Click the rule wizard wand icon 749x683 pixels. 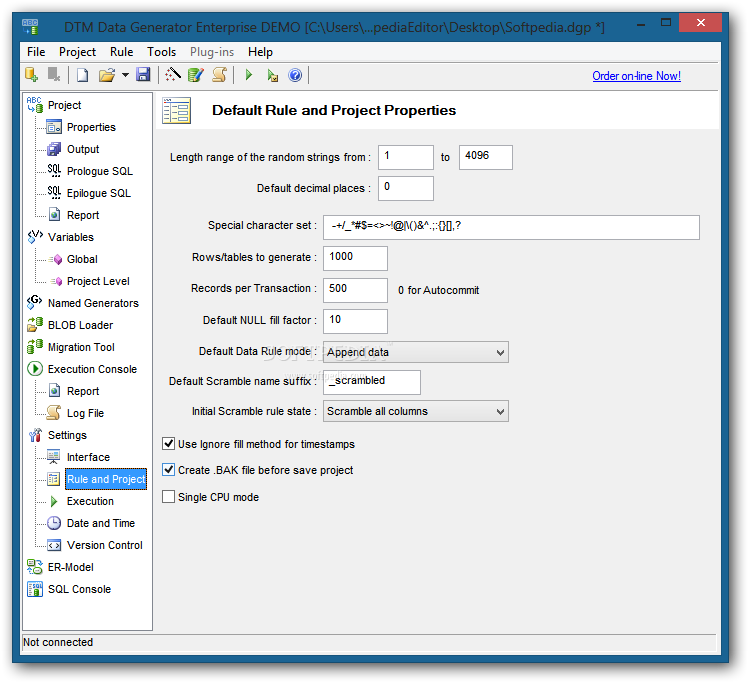172,75
